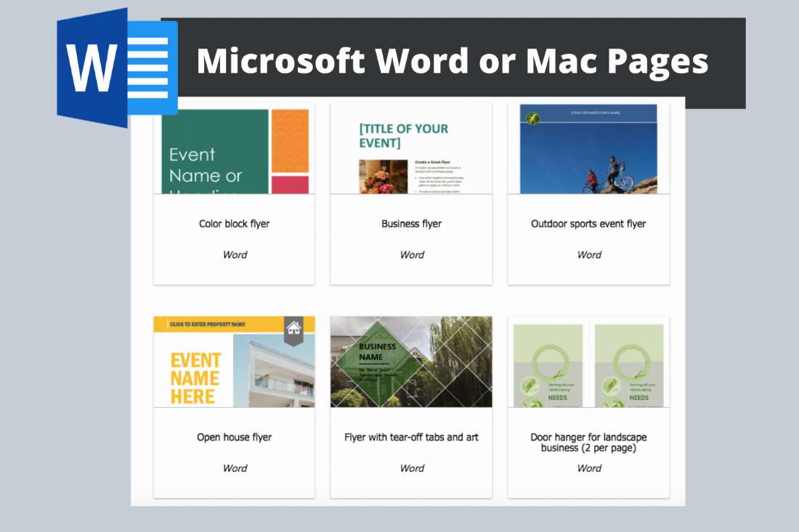Click 'Word' label under Business flyer
Viewport: 799px width, 532px height.
[412, 255]
